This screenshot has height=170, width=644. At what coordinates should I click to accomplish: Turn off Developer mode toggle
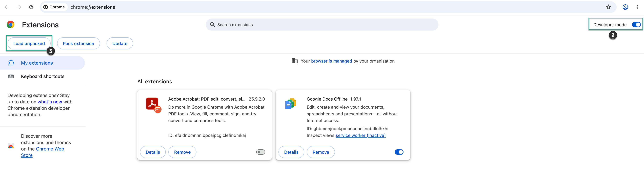point(636,25)
